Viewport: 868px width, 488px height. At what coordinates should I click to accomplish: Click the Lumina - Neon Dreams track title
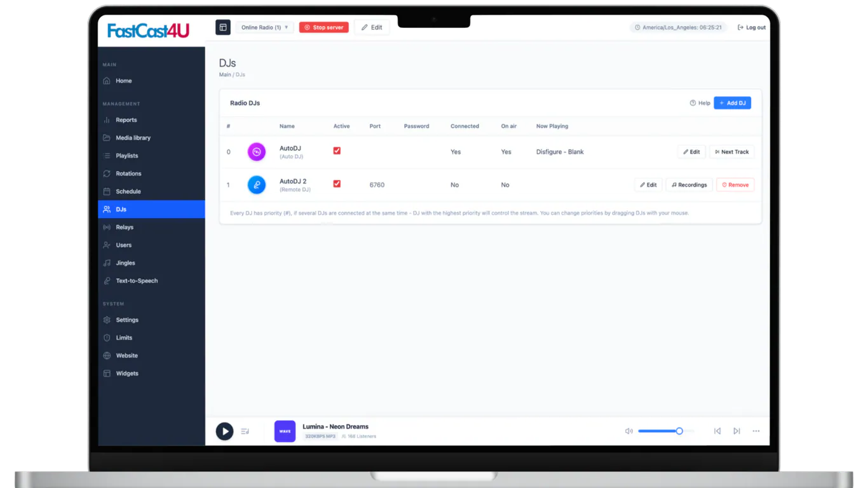point(336,426)
